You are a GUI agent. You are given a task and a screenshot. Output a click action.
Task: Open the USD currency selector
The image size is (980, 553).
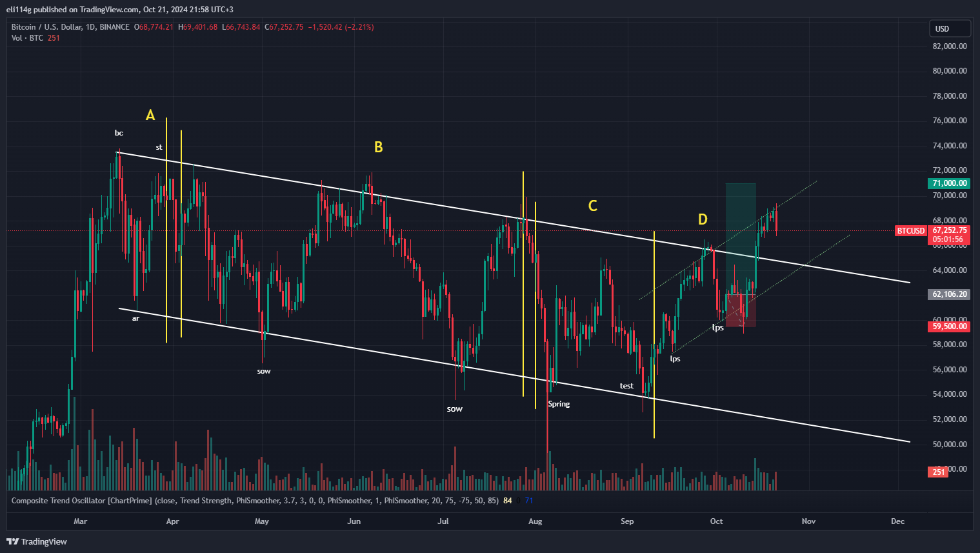(x=950, y=28)
